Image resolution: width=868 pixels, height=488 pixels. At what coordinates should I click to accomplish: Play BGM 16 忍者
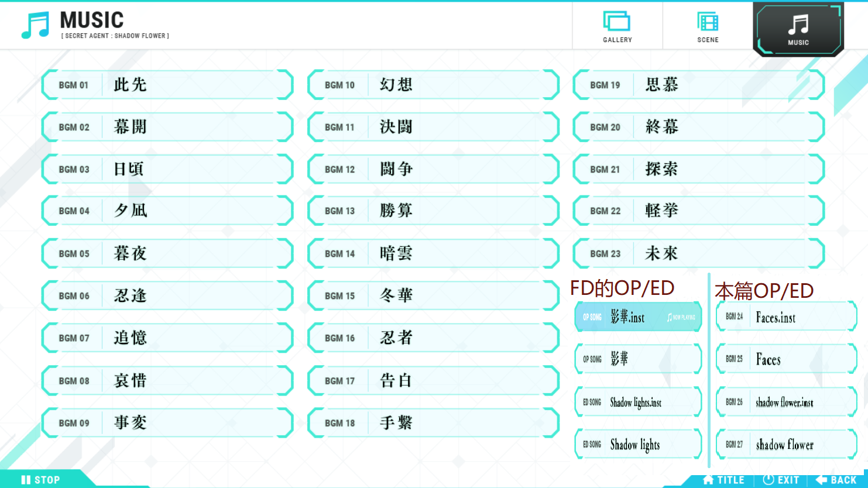click(x=433, y=338)
